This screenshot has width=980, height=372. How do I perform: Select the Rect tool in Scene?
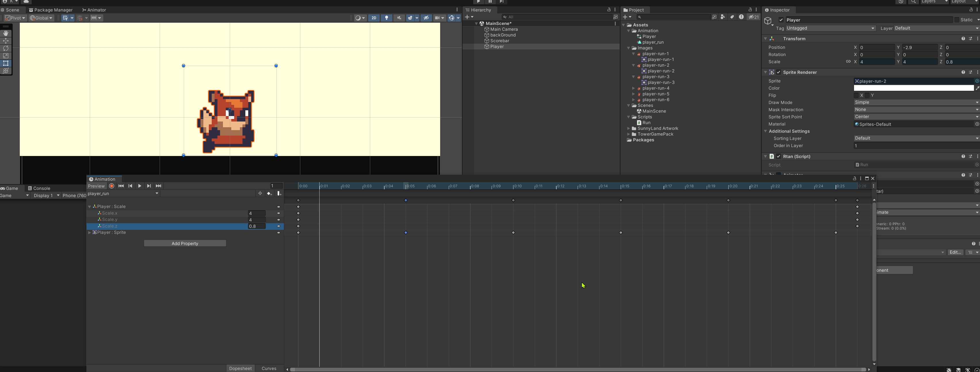tap(6, 63)
